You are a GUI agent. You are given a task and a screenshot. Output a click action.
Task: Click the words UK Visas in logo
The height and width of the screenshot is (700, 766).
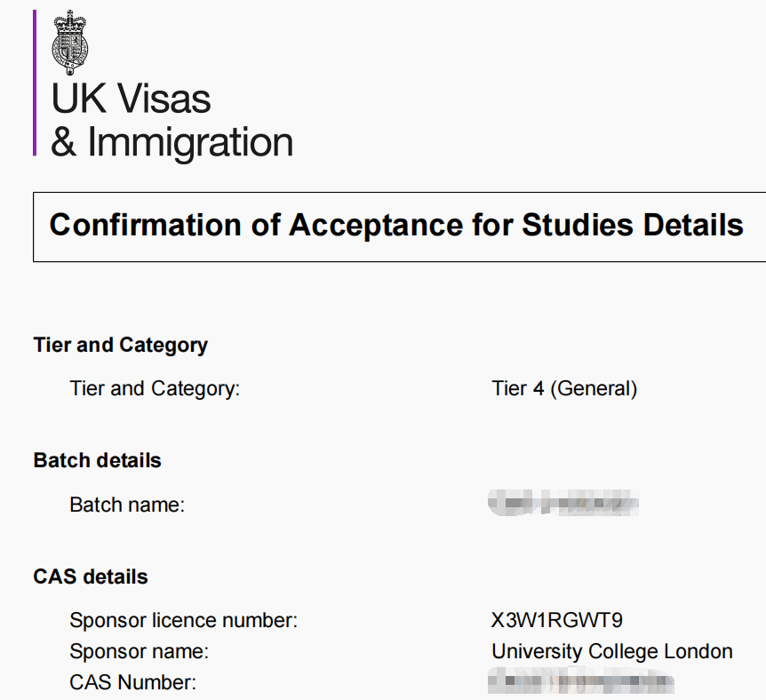pos(131,99)
